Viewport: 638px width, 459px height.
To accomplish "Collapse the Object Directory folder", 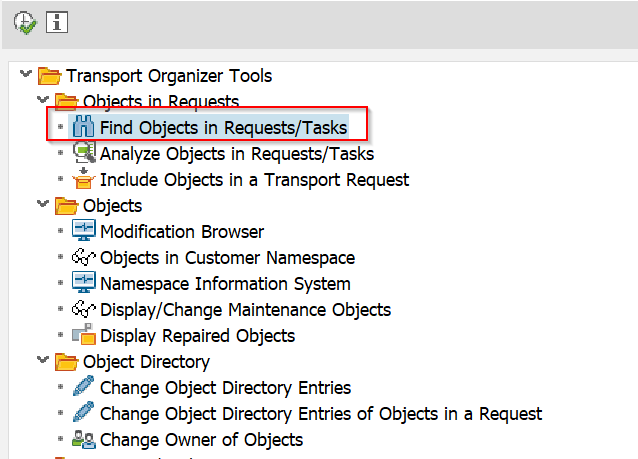I will click(x=42, y=361).
